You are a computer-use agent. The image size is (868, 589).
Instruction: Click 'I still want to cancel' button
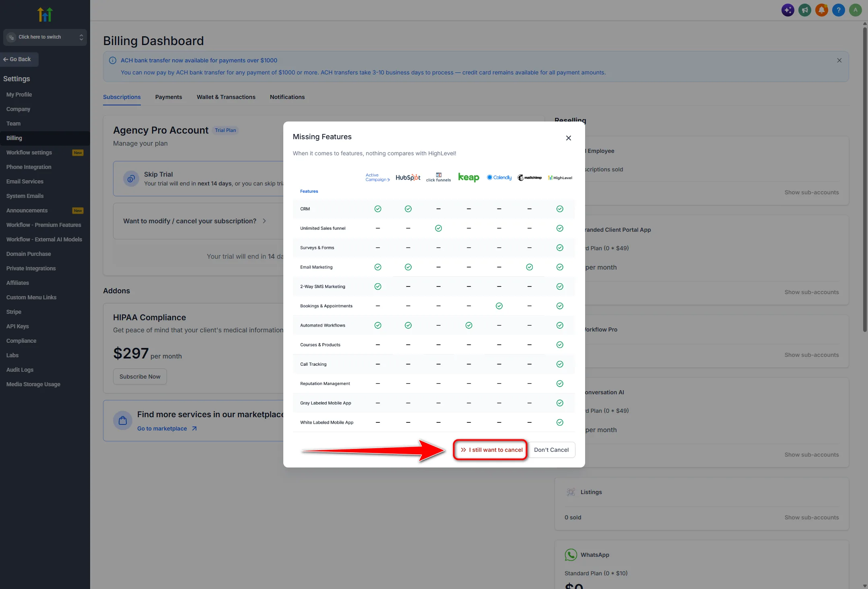pos(491,450)
